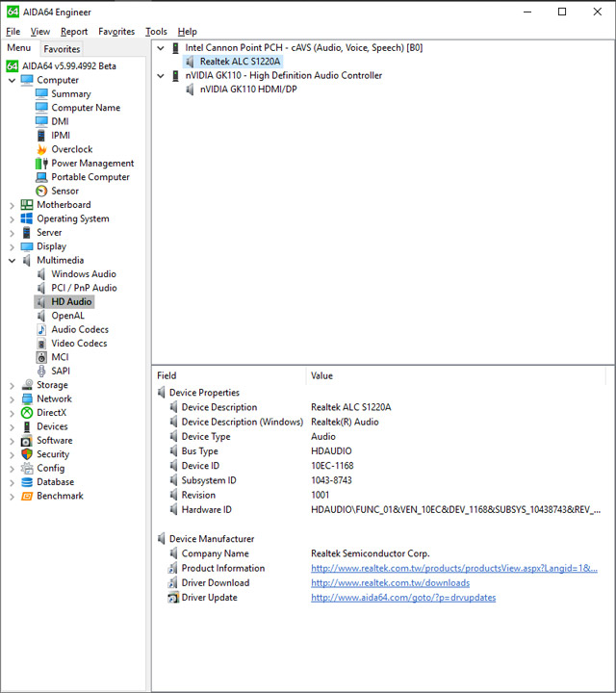Image resolution: width=616 pixels, height=693 pixels.
Task: Open the Computer Name icon
Action: point(41,108)
